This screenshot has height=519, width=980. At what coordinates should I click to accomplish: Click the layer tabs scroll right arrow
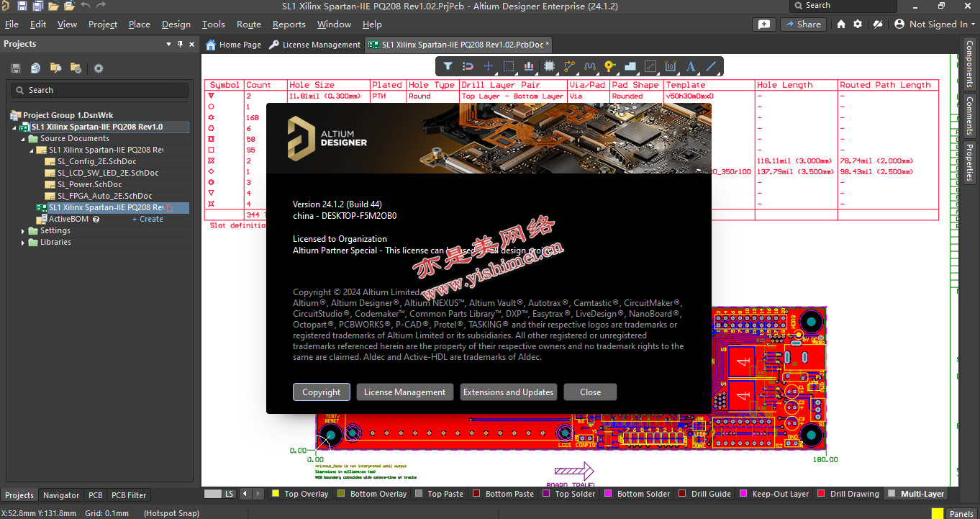coord(260,494)
